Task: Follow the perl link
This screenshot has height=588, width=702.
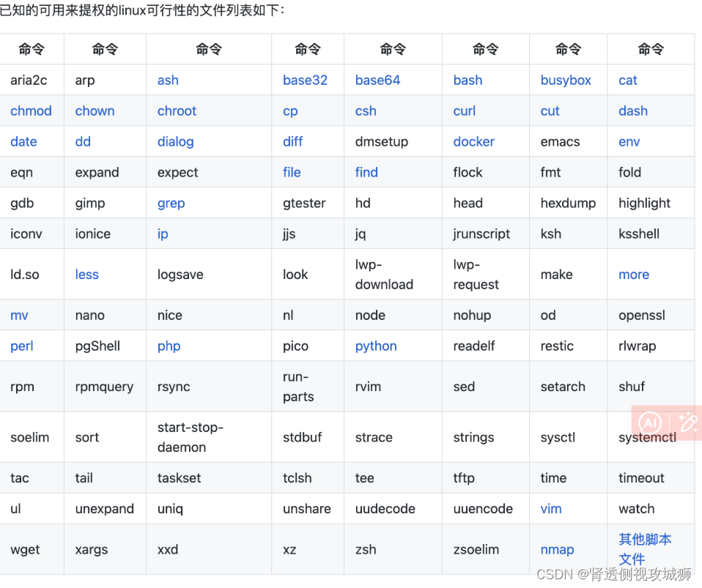Action: pyautogui.click(x=22, y=346)
